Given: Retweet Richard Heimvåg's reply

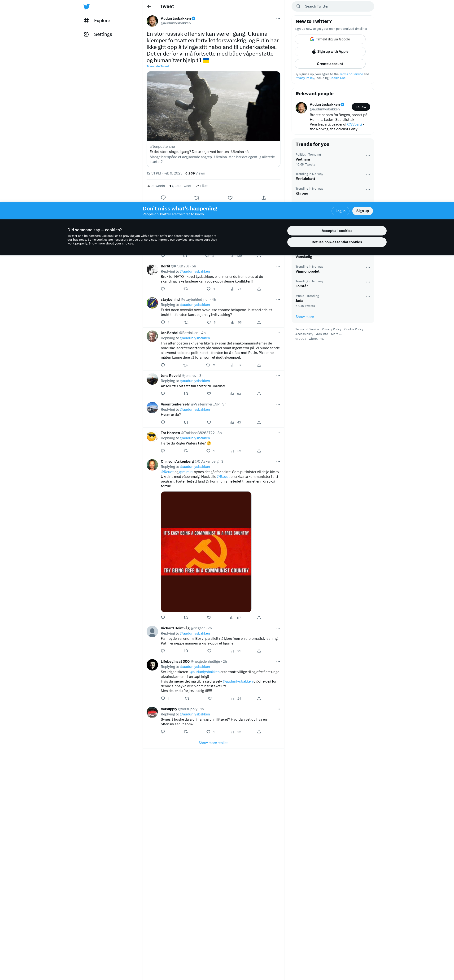Looking at the screenshot, I should pos(186,651).
